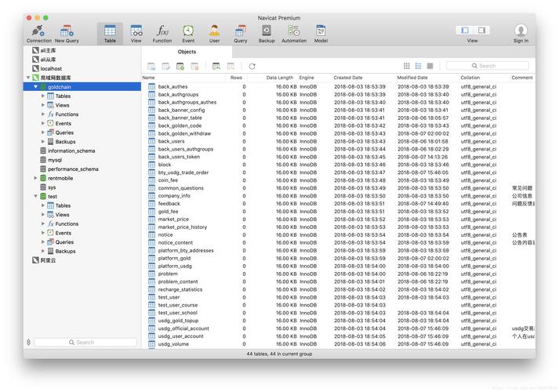This screenshot has width=559, height=392.
Task: Select the mysql database
Action: click(x=55, y=160)
